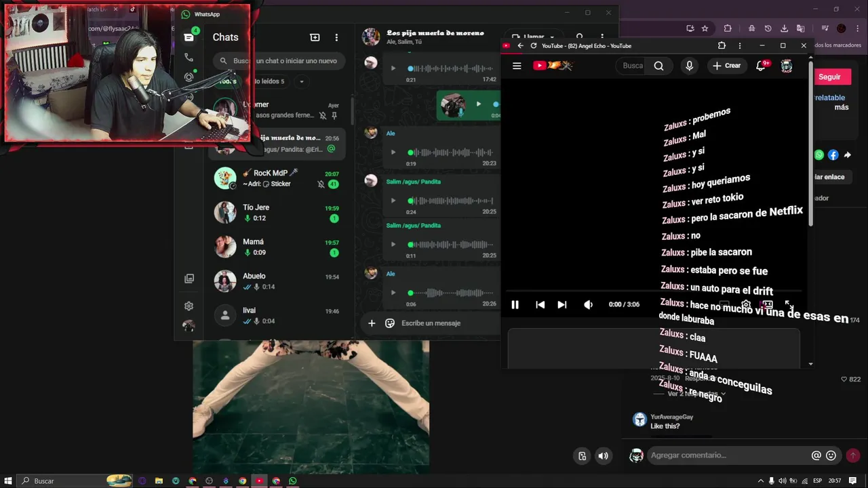The image size is (868, 488).
Task: Open your WhatsApp profile picture in sidebar
Action: tap(189, 326)
